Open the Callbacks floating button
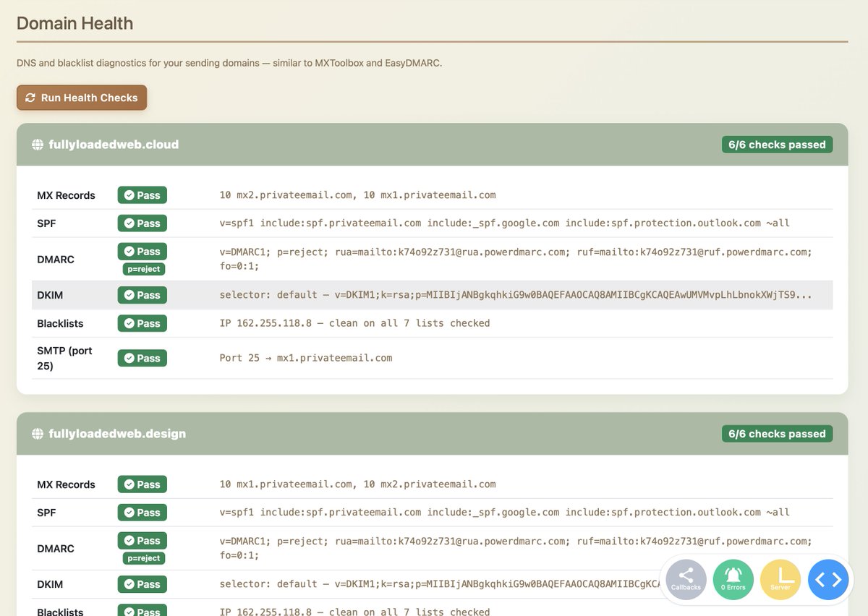This screenshot has height=616, width=868. 686,580
